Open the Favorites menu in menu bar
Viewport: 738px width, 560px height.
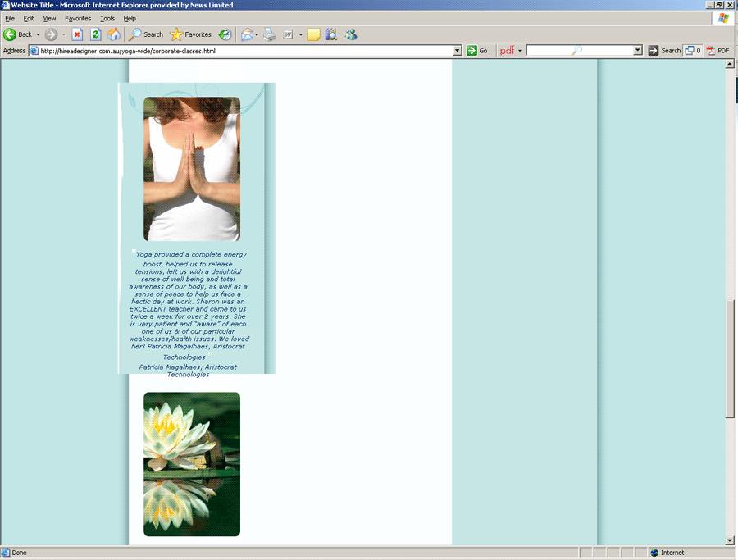coord(78,18)
